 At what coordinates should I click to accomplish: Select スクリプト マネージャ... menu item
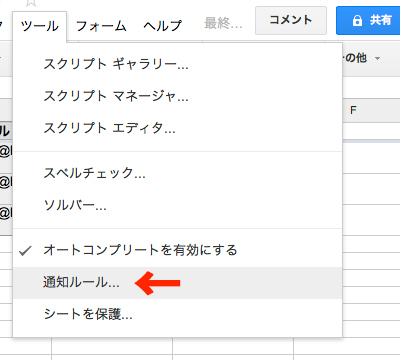pyautogui.click(x=177, y=96)
